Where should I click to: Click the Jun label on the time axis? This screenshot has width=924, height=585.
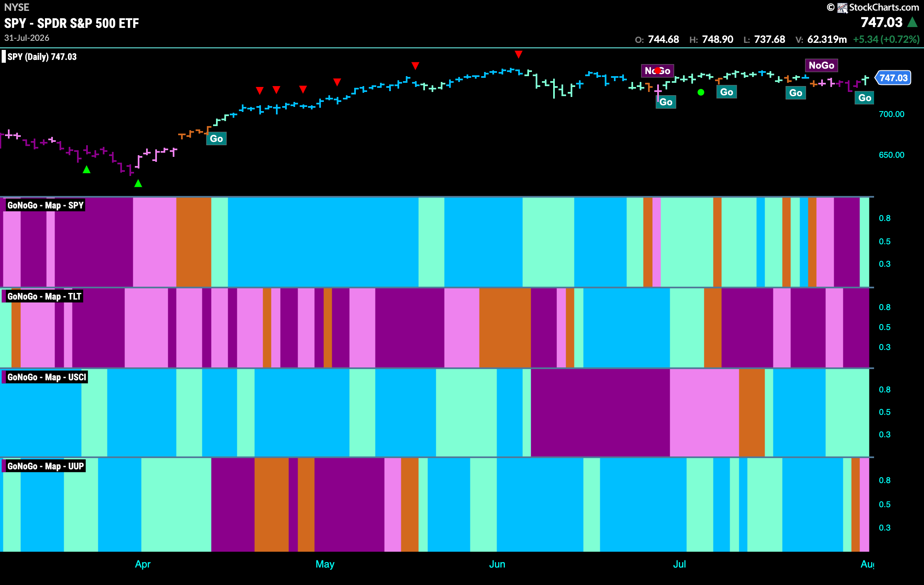[x=497, y=564]
